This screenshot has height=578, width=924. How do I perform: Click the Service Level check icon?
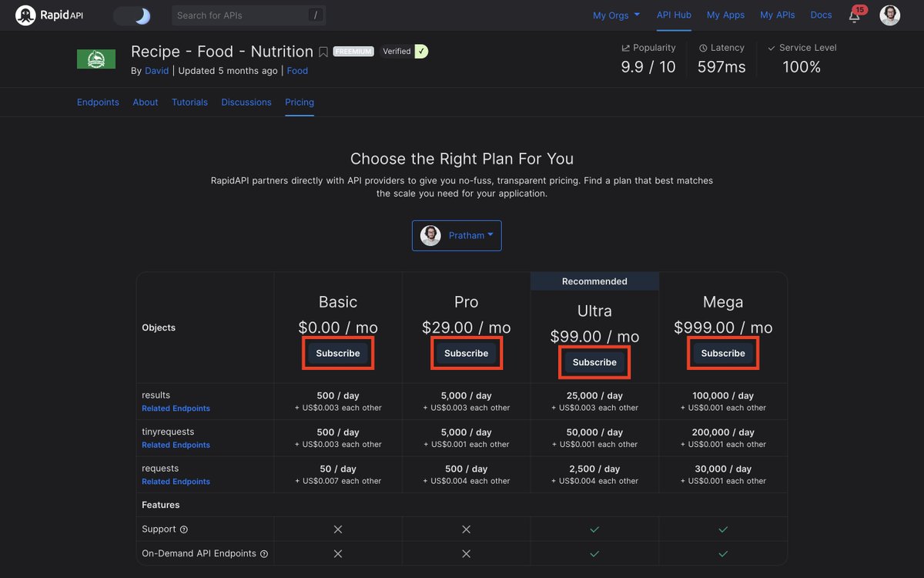pos(772,48)
